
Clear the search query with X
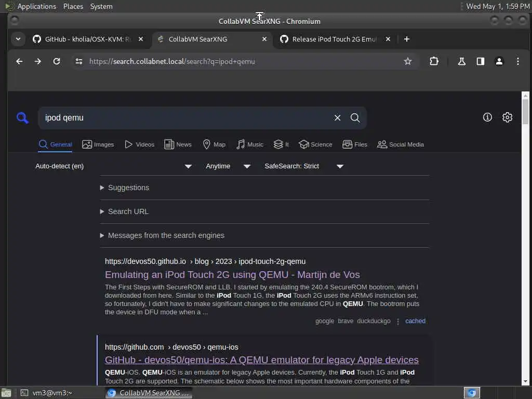pyautogui.click(x=337, y=118)
